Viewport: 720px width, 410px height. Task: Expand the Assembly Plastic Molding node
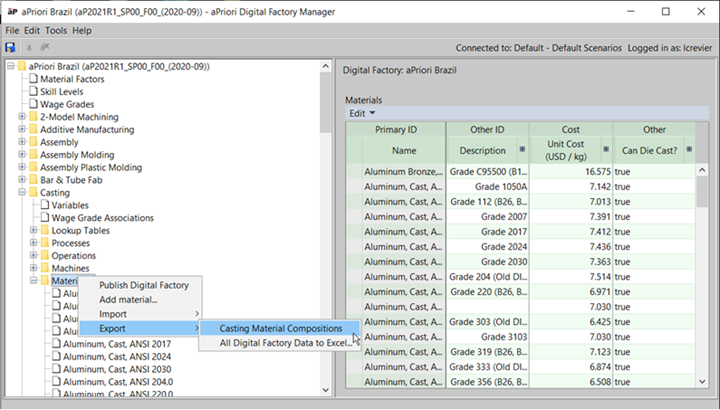point(22,167)
